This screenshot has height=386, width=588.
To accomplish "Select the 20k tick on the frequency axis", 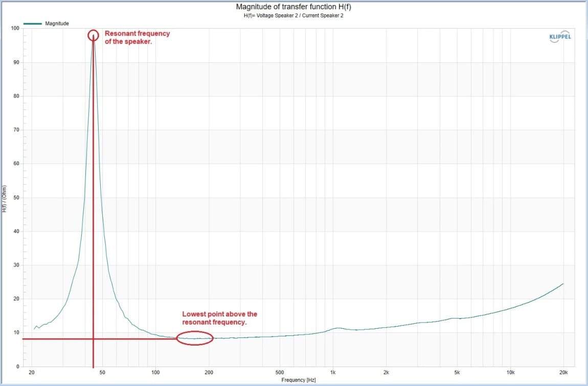I will point(563,372).
